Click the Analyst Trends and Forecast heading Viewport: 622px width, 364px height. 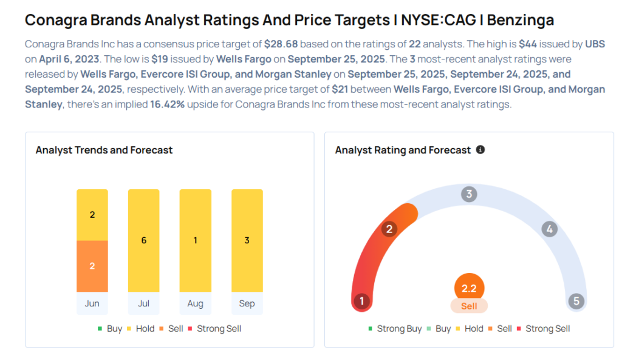click(x=104, y=150)
